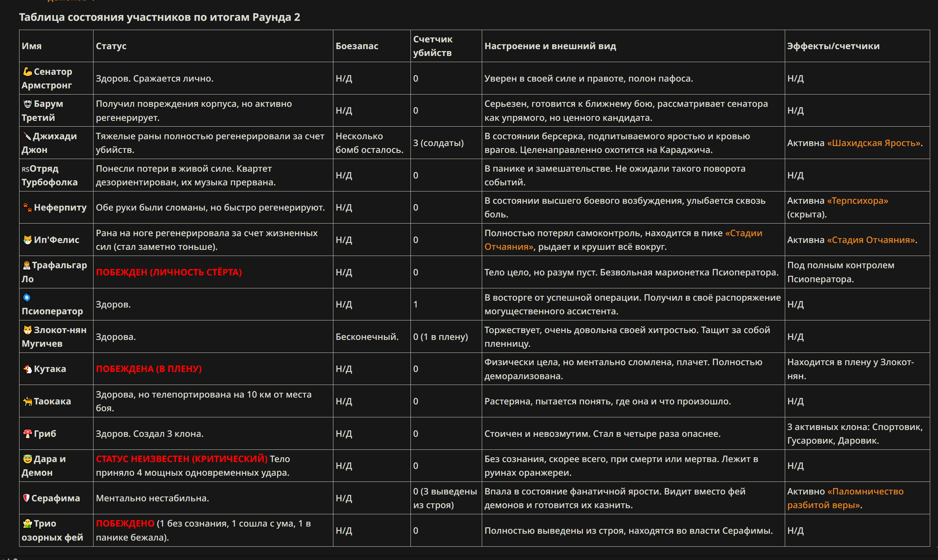
Task: Click mood 'В панике и замешательстве' cell
Action: click(615, 175)
